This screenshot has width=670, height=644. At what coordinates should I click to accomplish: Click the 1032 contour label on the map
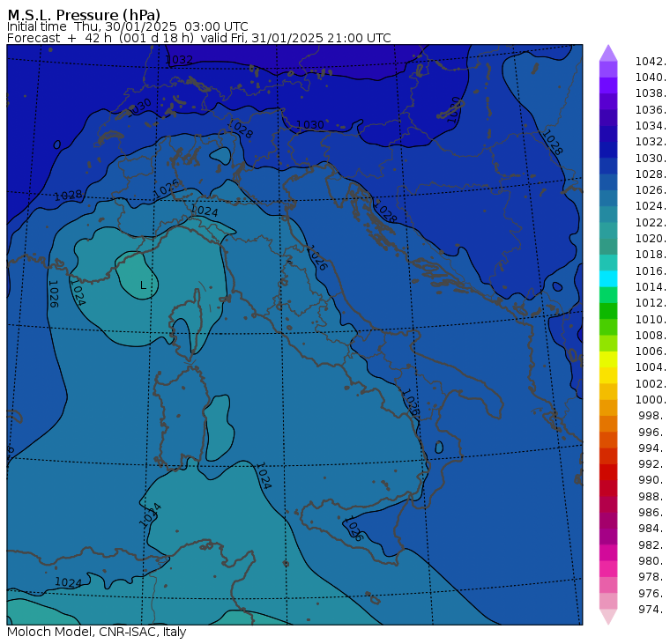179,59
